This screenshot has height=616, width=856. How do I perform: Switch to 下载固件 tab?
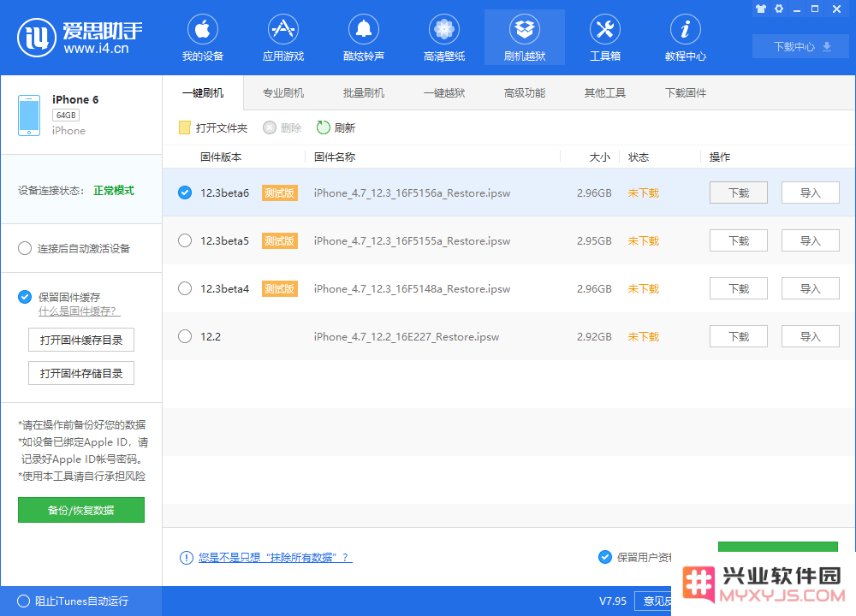686,92
